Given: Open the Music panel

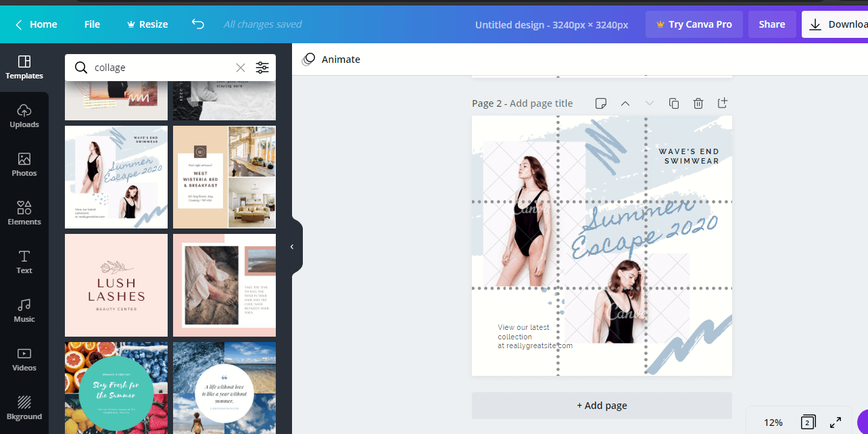Looking at the screenshot, I should click(x=24, y=310).
